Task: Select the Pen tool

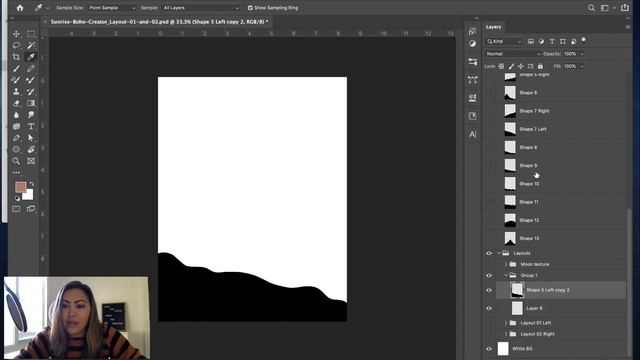Action: 16,138
